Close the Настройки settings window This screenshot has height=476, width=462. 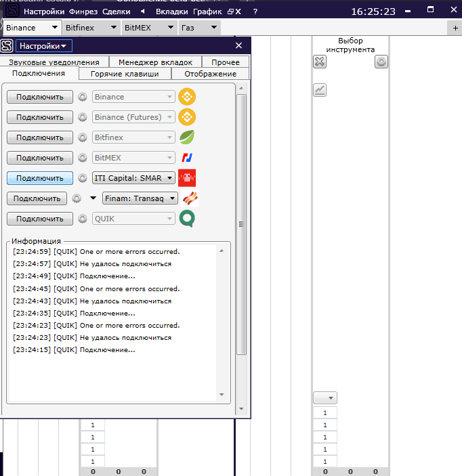coord(238,45)
